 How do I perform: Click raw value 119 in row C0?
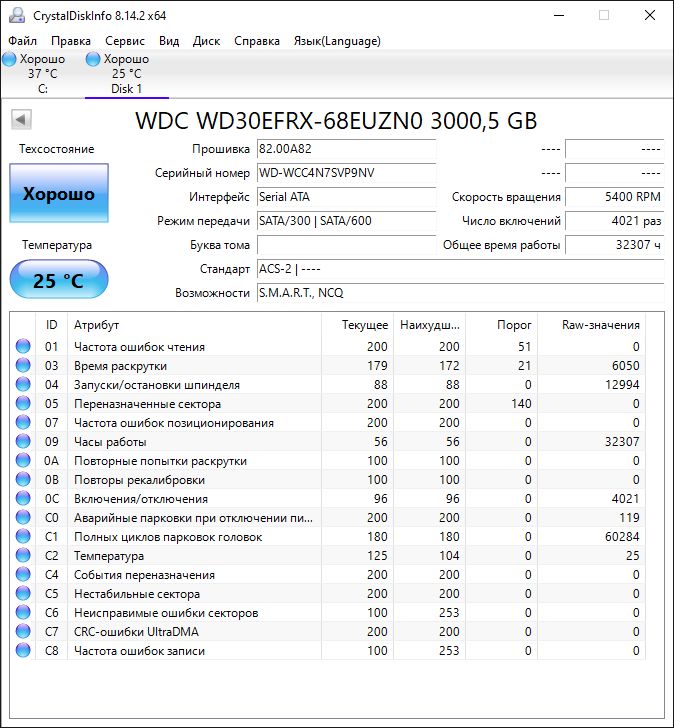pyautogui.click(x=629, y=518)
